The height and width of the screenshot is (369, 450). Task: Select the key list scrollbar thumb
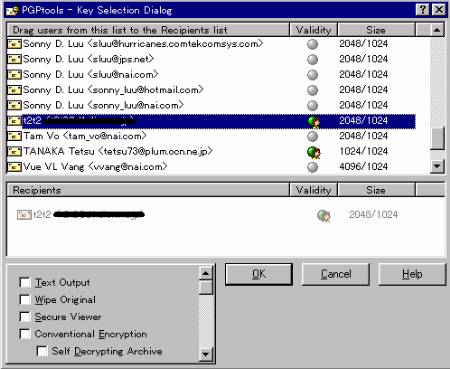click(437, 138)
